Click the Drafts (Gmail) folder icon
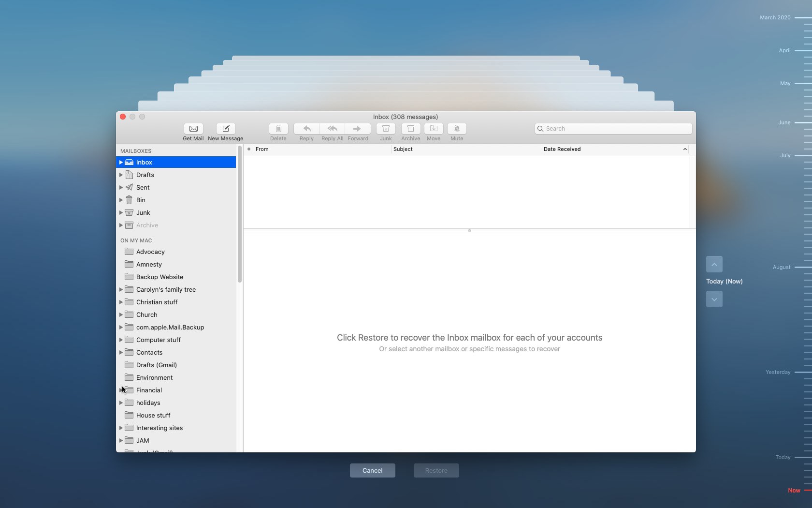Image resolution: width=812 pixels, height=508 pixels. [x=129, y=365]
